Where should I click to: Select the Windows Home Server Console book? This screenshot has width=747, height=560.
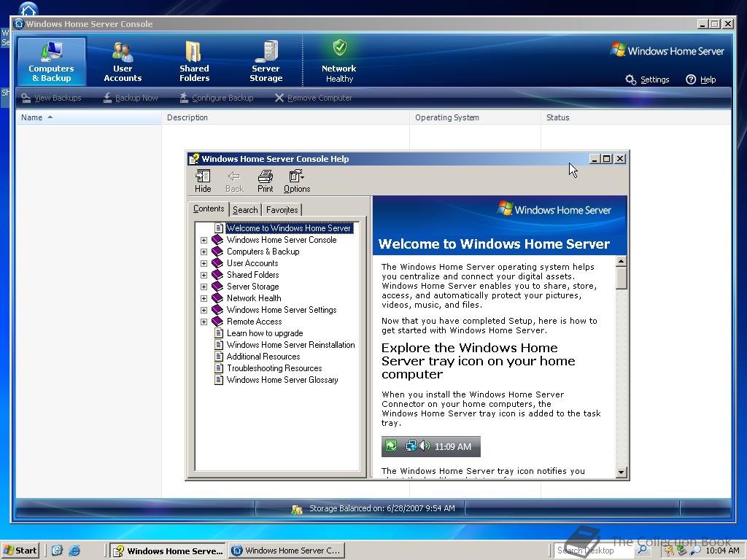281,240
